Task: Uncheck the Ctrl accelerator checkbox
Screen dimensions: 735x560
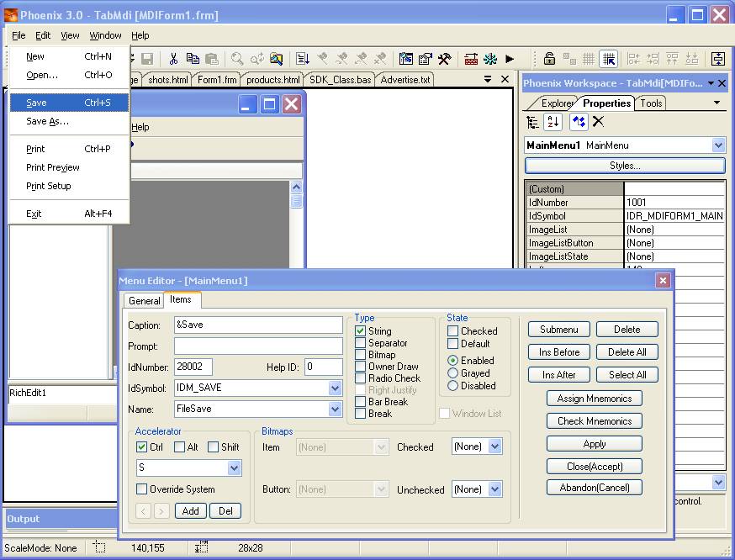Action: point(141,447)
